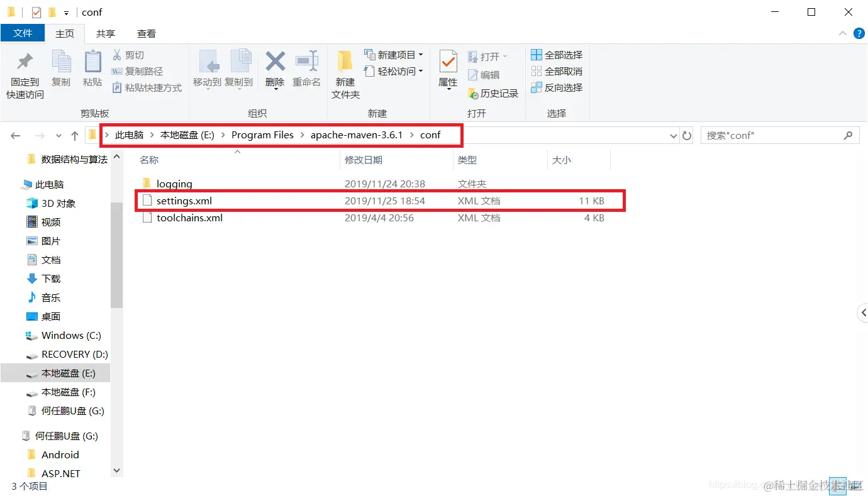This screenshot has height=496, width=868.
Task: Collapse the ribbon with the chevron
Action: click(x=843, y=33)
